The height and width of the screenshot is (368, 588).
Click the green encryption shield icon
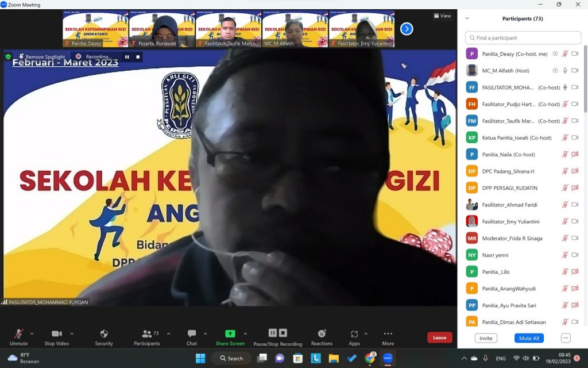coord(8,57)
